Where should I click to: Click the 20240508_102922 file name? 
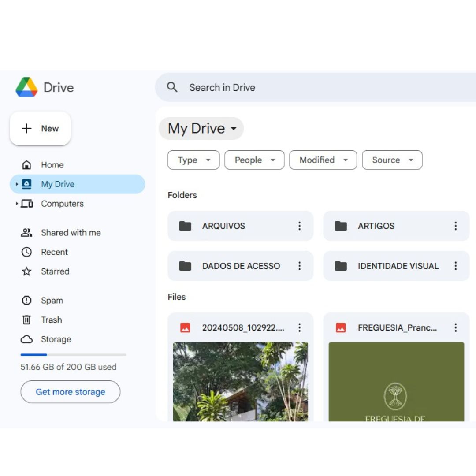coord(243,327)
